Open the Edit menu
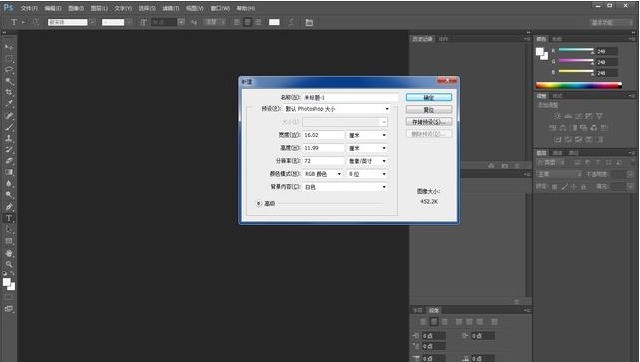Screen dimensions: 640x362 coord(53,8)
